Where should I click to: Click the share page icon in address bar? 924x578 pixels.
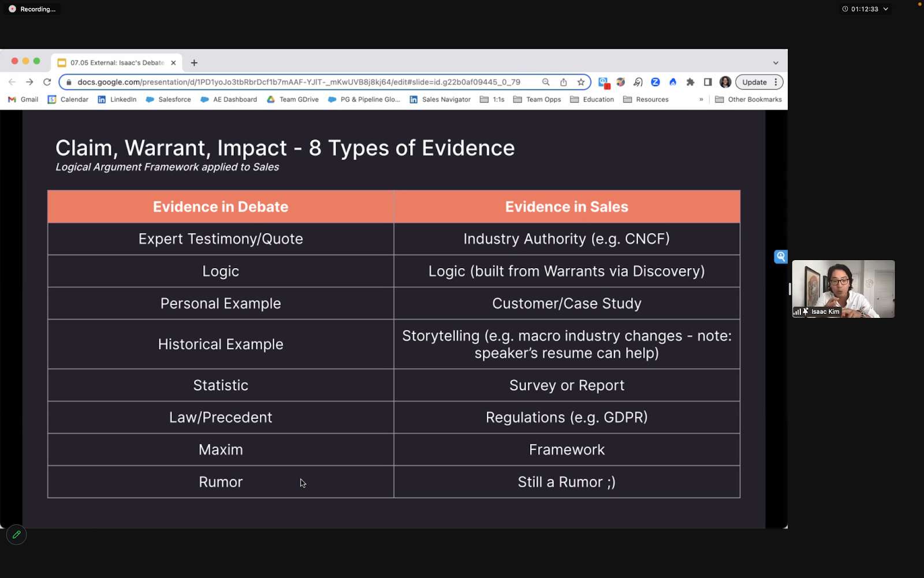click(563, 82)
